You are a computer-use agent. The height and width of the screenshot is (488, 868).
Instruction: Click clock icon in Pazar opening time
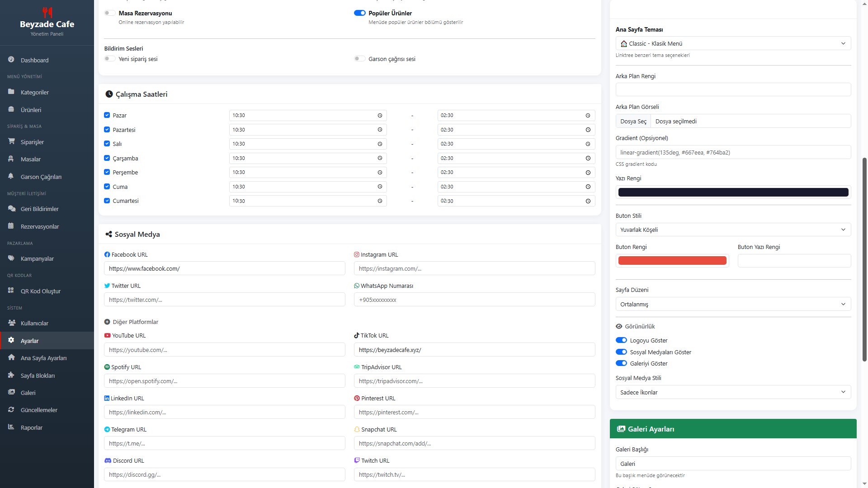point(380,116)
